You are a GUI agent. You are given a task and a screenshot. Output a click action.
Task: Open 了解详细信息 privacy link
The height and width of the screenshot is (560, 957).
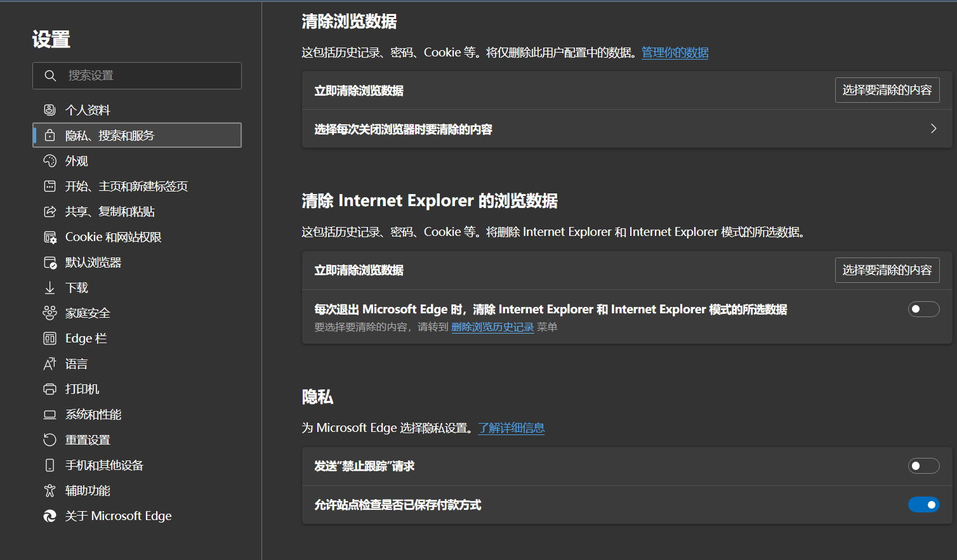tap(511, 428)
